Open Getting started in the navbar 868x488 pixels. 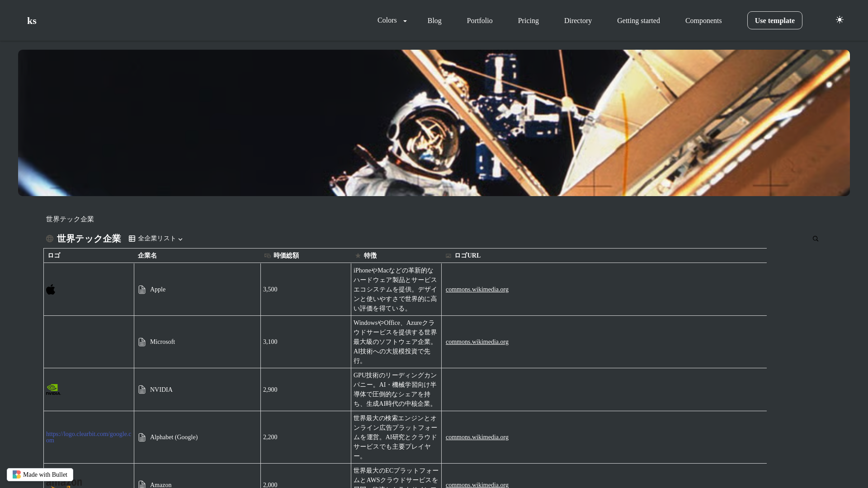638,21
